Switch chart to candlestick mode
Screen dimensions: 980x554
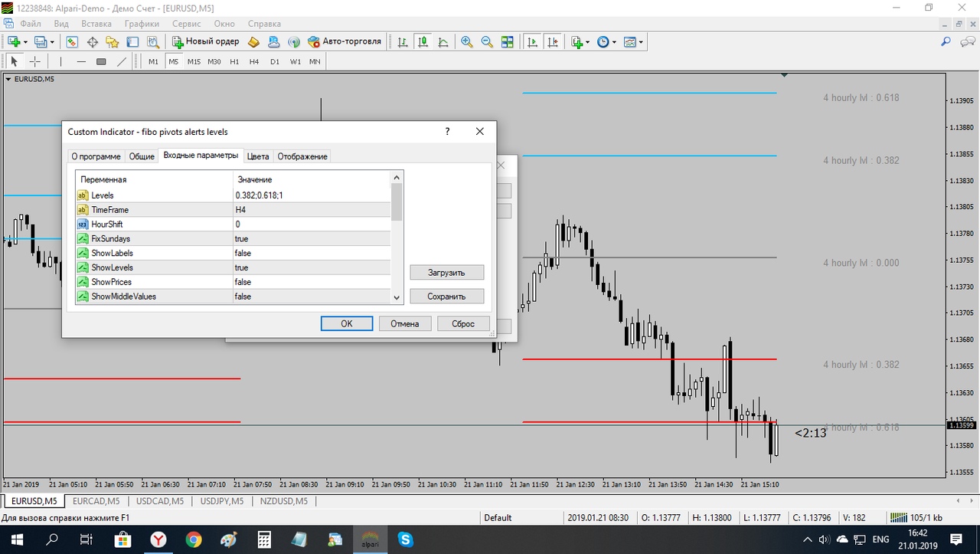pos(423,41)
